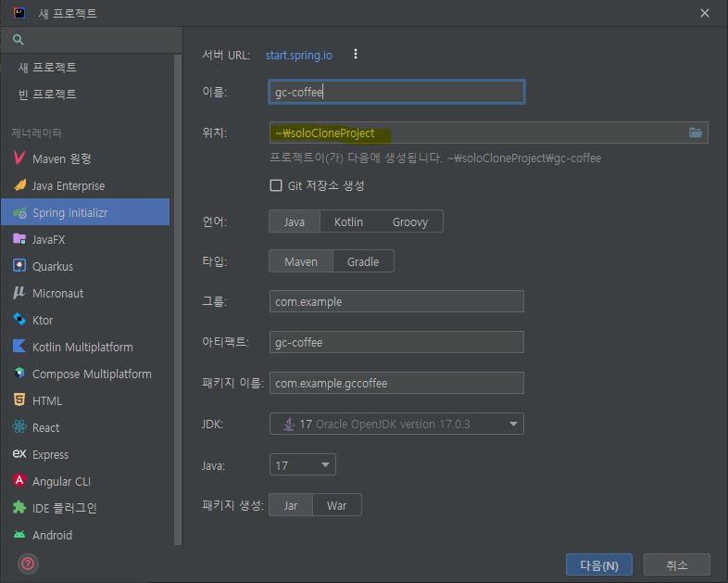Click the 패키지 이름 input field
The width and height of the screenshot is (728, 583).
point(396,383)
